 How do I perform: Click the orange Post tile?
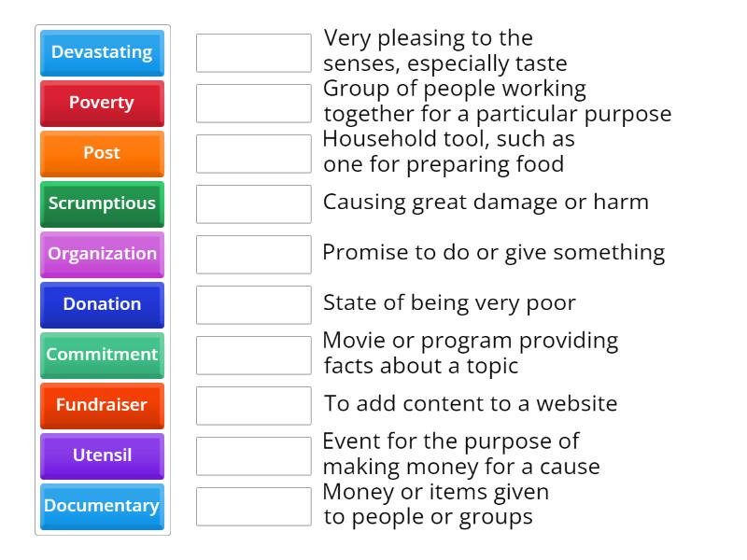coord(102,154)
